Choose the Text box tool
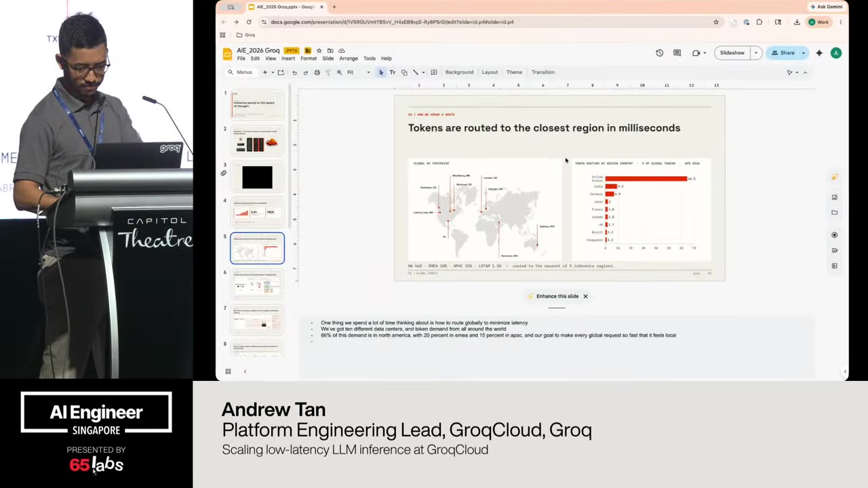This screenshot has width=868, height=488. [x=392, y=73]
